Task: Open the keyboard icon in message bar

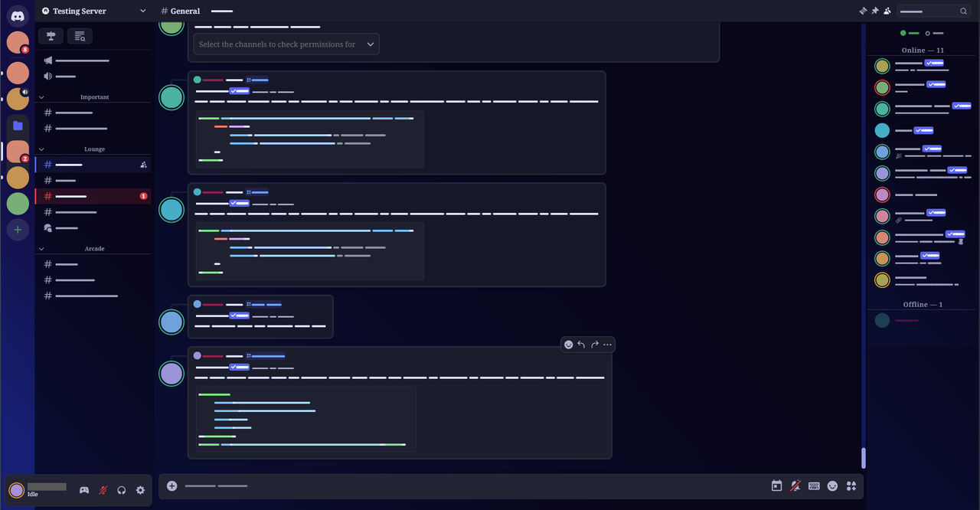Action: [x=814, y=485]
